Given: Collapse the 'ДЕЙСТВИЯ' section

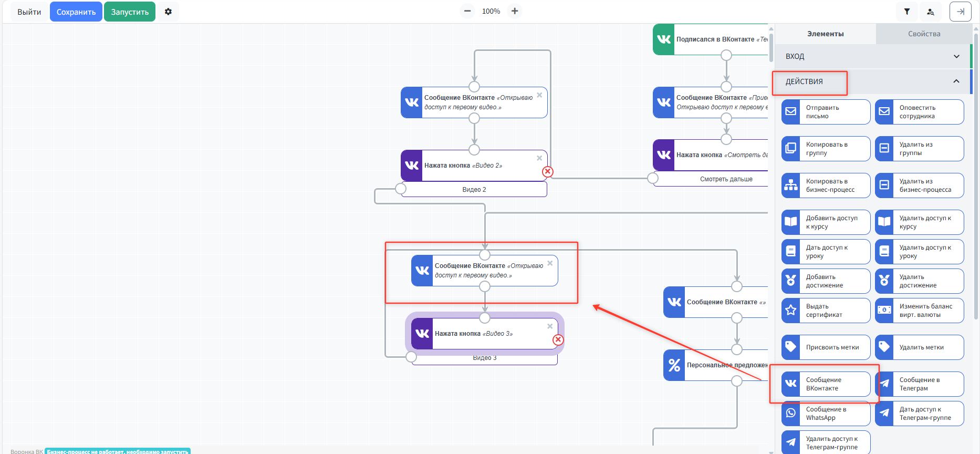Looking at the screenshot, I should [x=956, y=81].
